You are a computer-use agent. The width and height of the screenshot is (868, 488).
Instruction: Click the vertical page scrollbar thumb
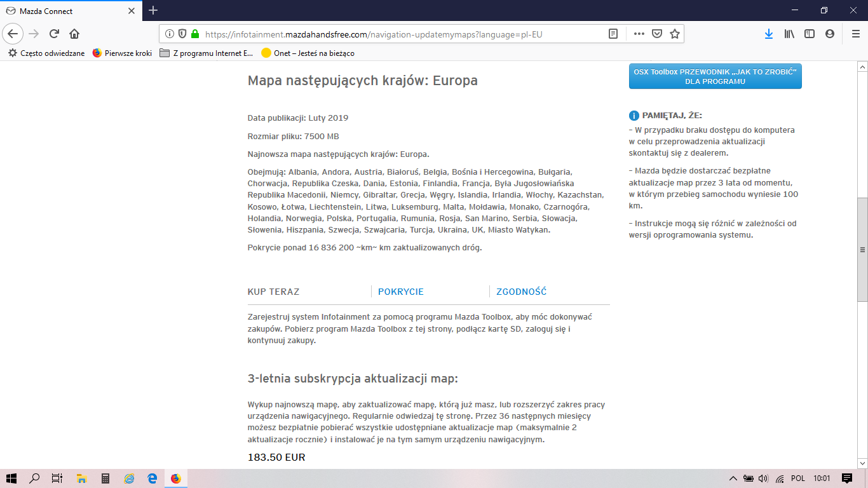[862, 249]
